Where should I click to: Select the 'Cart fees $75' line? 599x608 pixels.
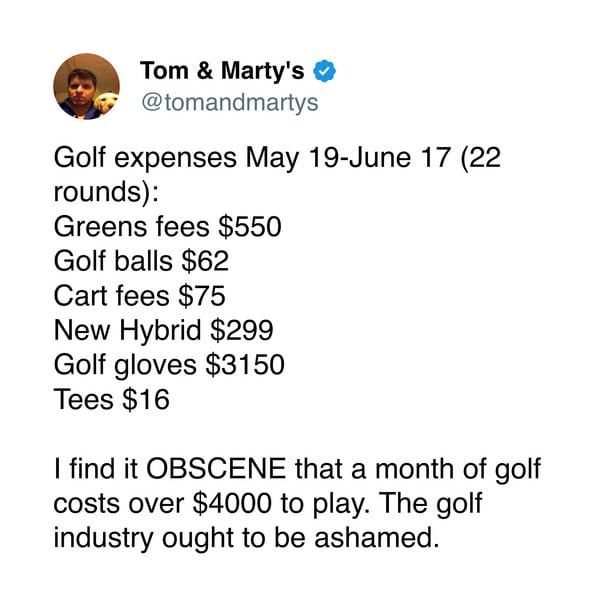pyautogui.click(x=140, y=296)
